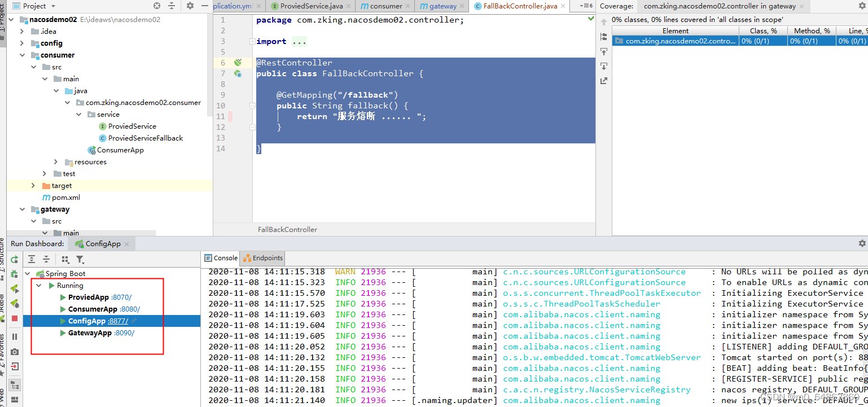Click the Debug bug icon in Run Dashboard sidebar
Screen dimensions: 868x407
pos(15,274)
